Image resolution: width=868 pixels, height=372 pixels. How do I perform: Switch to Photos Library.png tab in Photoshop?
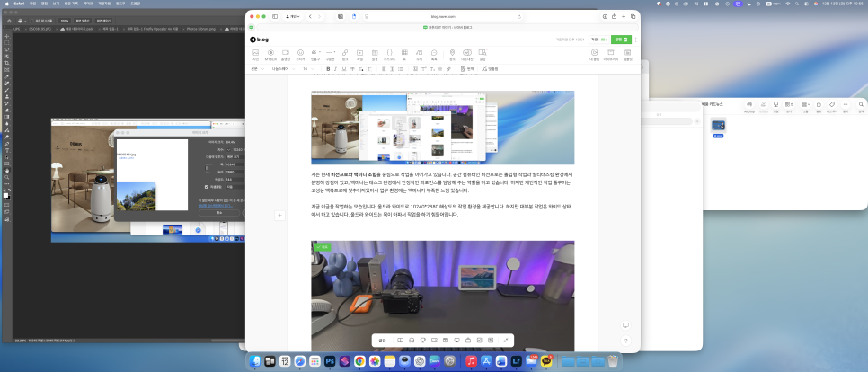pyautogui.click(x=199, y=29)
